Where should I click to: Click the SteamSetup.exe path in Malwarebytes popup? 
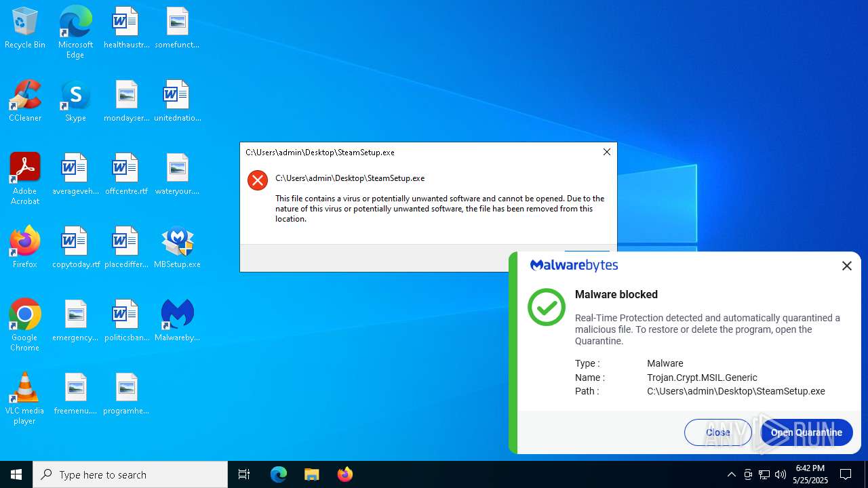tap(736, 391)
